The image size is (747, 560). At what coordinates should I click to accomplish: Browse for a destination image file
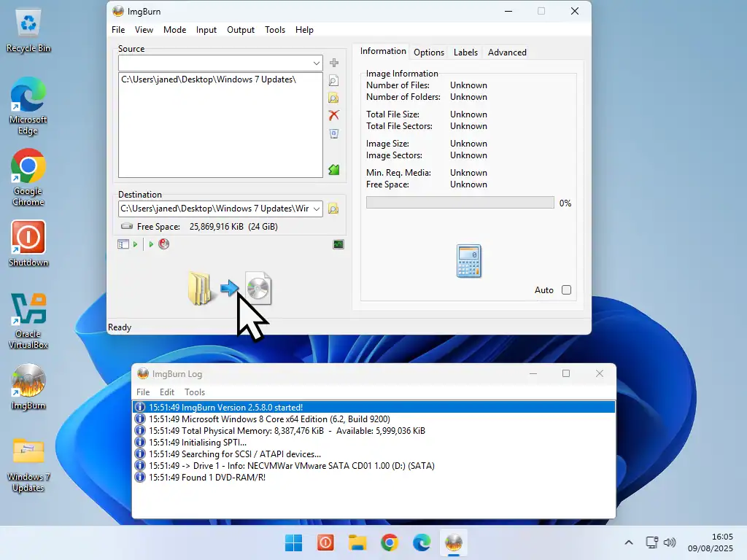(x=333, y=209)
